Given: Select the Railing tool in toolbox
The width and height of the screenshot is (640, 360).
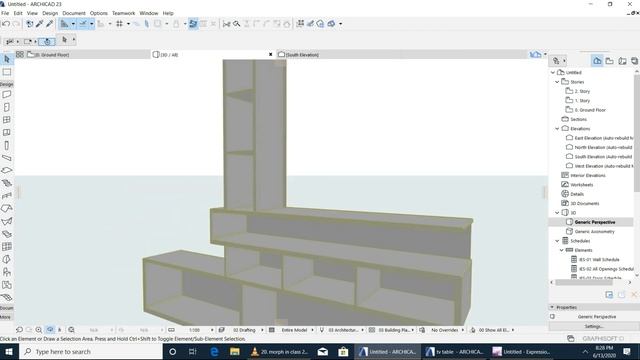Looking at the screenshot, I should point(7,196).
